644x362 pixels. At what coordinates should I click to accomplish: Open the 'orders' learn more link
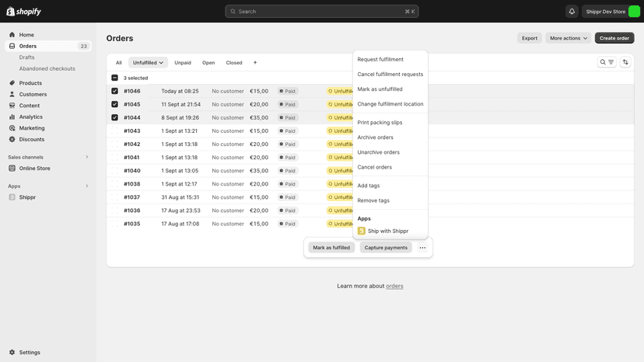(x=394, y=286)
